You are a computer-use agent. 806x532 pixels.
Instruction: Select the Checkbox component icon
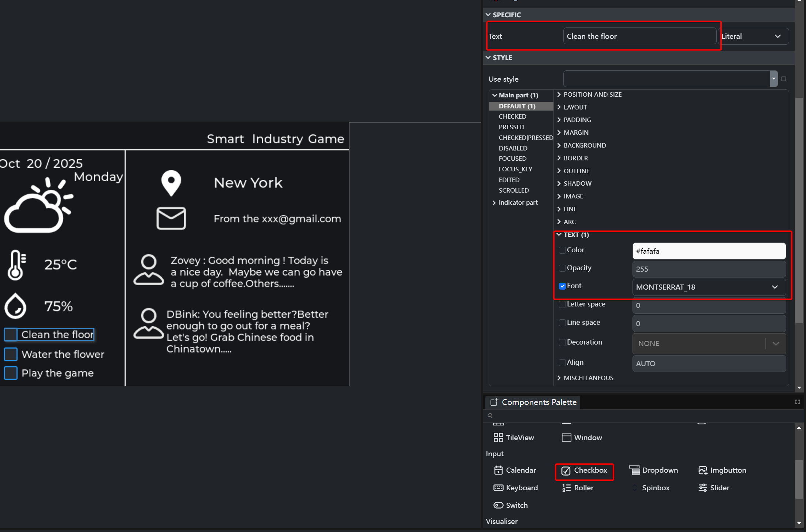[566, 470]
